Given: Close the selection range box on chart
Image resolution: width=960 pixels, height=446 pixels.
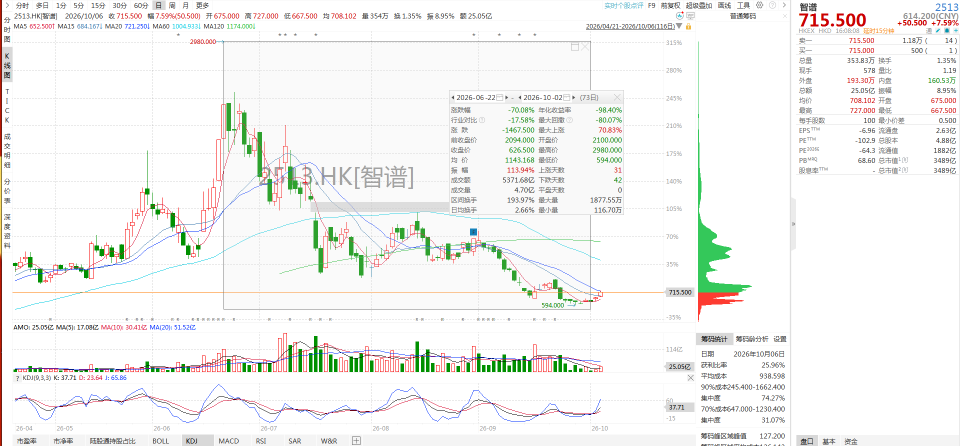Looking at the screenshot, I should coord(585,47).
